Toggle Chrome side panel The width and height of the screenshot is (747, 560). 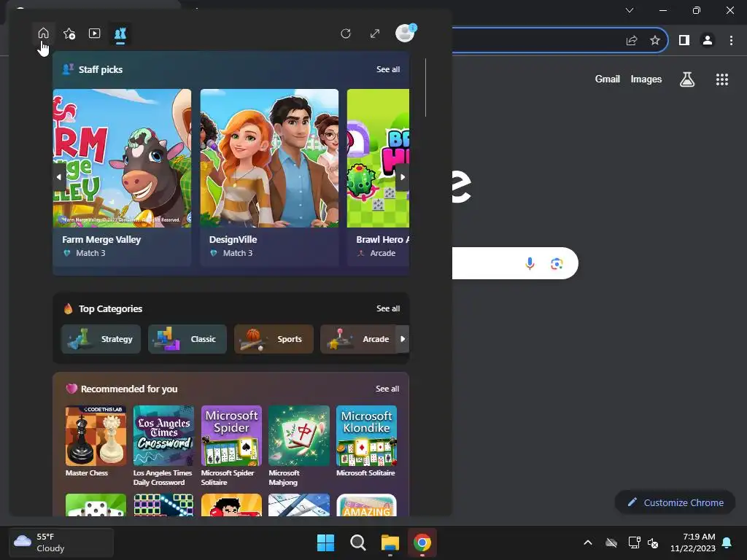click(684, 41)
